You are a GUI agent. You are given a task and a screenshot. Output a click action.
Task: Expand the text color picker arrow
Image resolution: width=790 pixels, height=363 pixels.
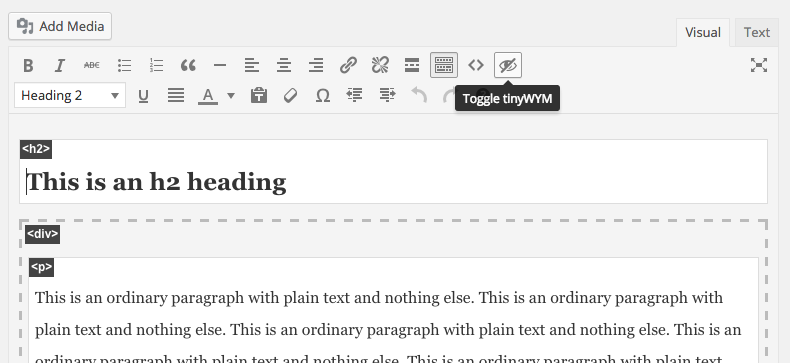pyautogui.click(x=231, y=95)
